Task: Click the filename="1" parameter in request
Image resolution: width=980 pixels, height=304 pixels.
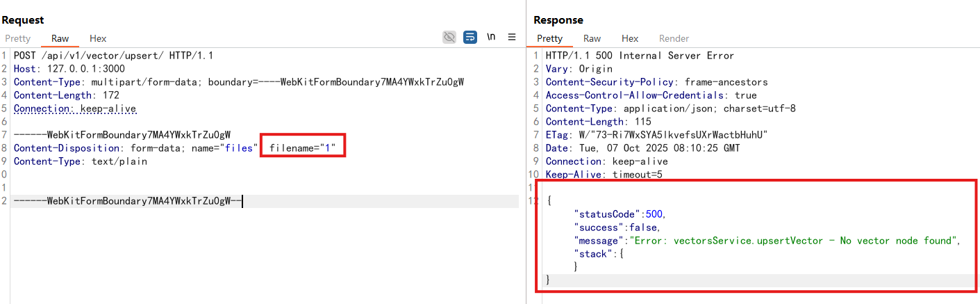Action: pos(303,148)
